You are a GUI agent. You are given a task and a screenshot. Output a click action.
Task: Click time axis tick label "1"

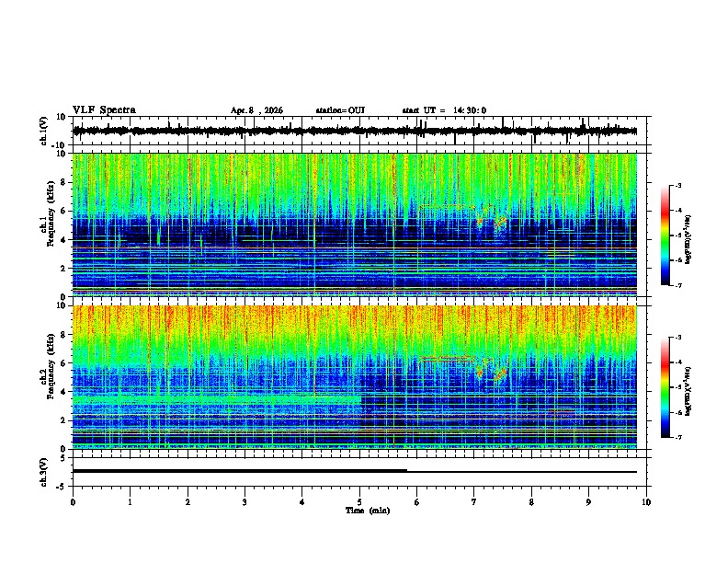tap(130, 502)
